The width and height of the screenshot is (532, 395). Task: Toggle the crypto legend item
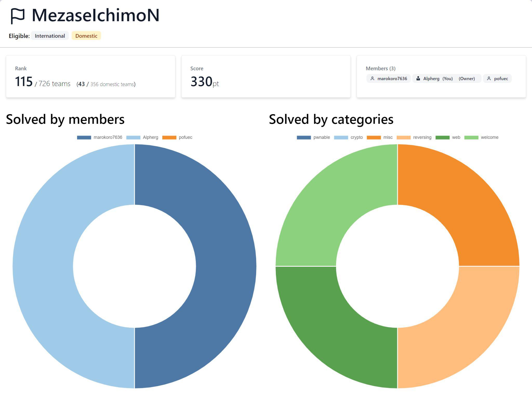click(348, 137)
